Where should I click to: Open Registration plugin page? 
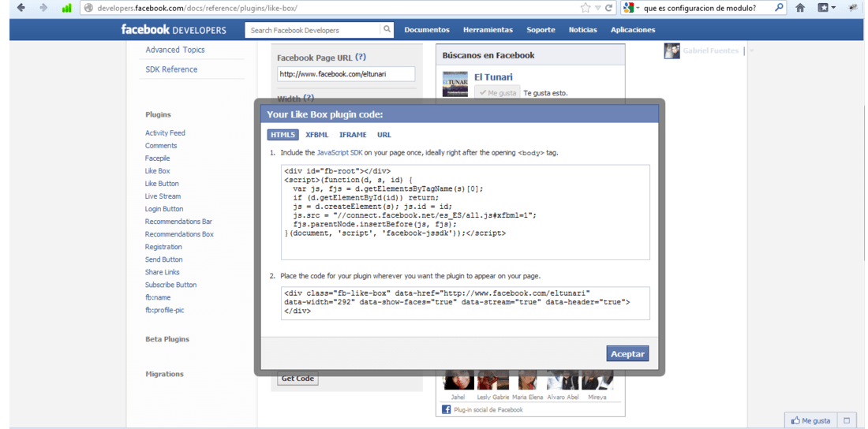point(163,247)
